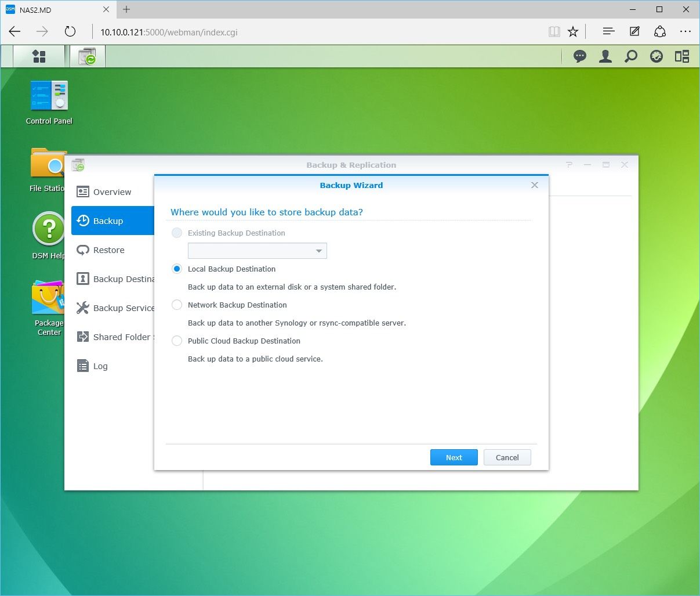Maximize the Backup & Replication window
The image size is (700, 596).
(x=606, y=165)
